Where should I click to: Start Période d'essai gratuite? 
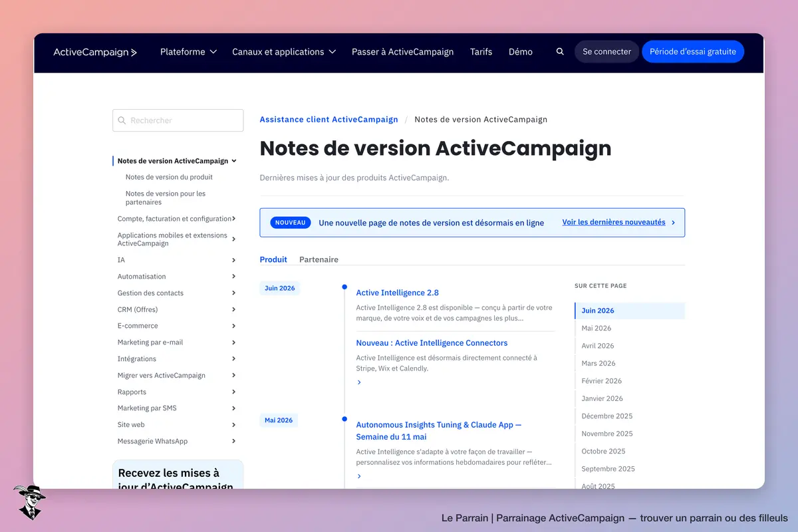coord(693,52)
